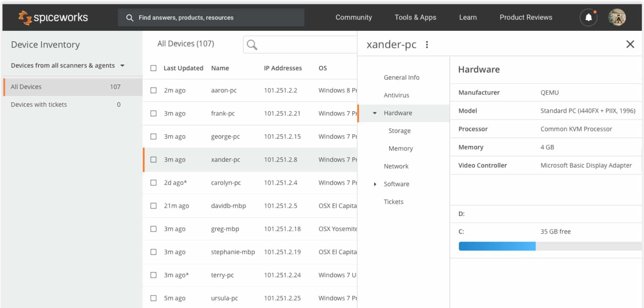This screenshot has height=308, width=644.
Task: Sort by Name column header
Action: tap(220, 68)
